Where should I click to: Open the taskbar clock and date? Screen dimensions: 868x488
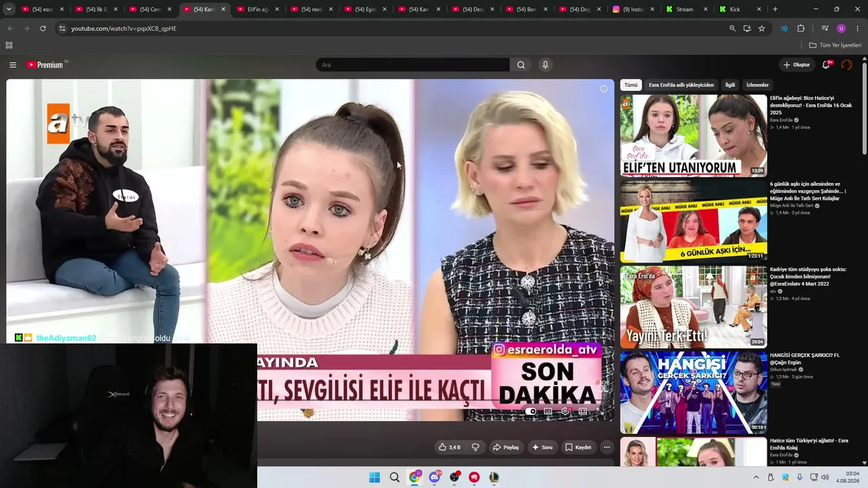(x=848, y=477)
